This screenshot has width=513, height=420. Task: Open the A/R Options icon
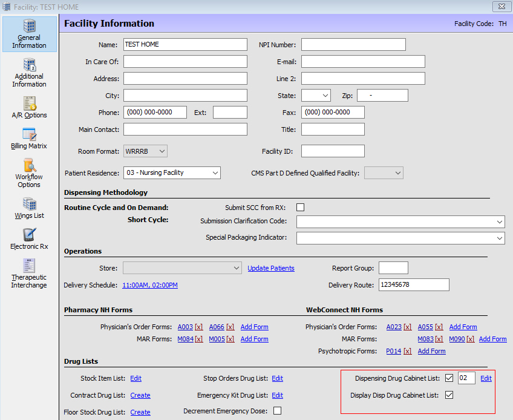tap(29, 107)
